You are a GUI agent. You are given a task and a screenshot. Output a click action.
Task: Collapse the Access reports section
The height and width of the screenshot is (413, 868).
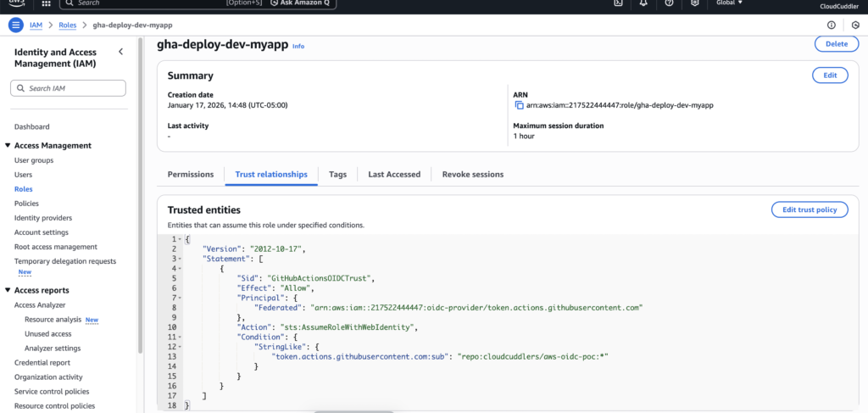[x=8, y=290]
